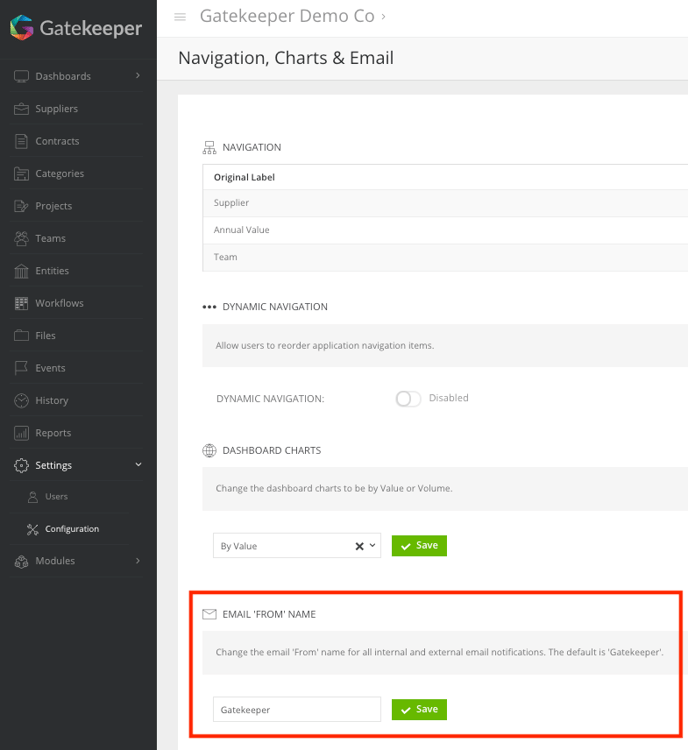
Task: Save the dashboard charts setting
Action: tap(419, 546)
